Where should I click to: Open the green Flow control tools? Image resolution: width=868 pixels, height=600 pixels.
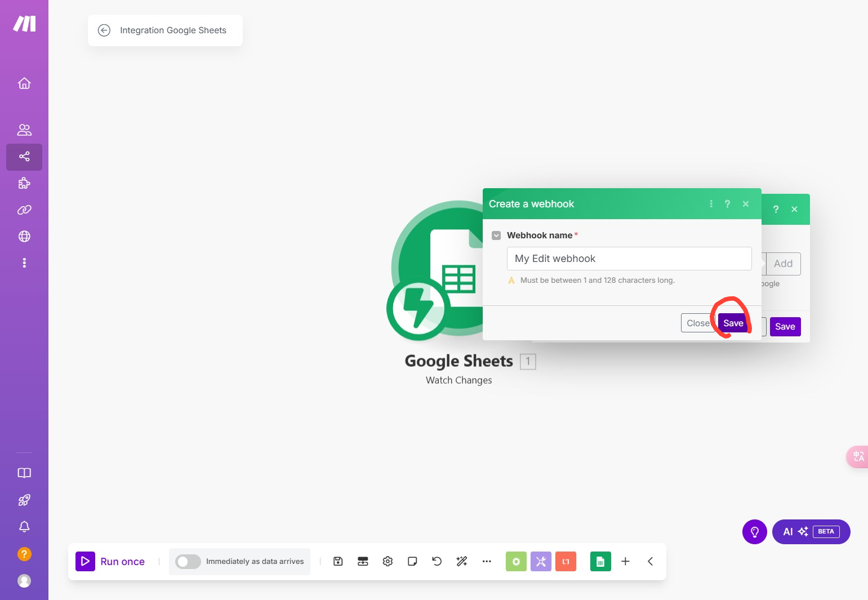[516, 562]
